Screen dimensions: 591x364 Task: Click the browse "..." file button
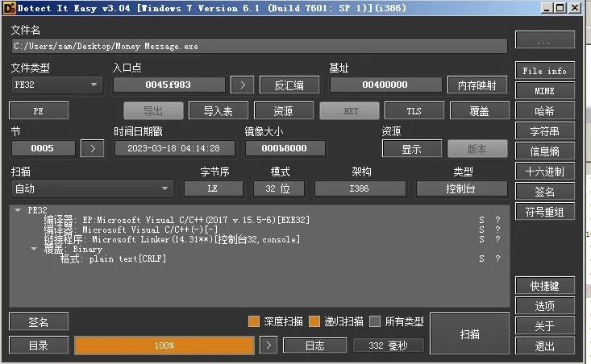click(545, 39)
